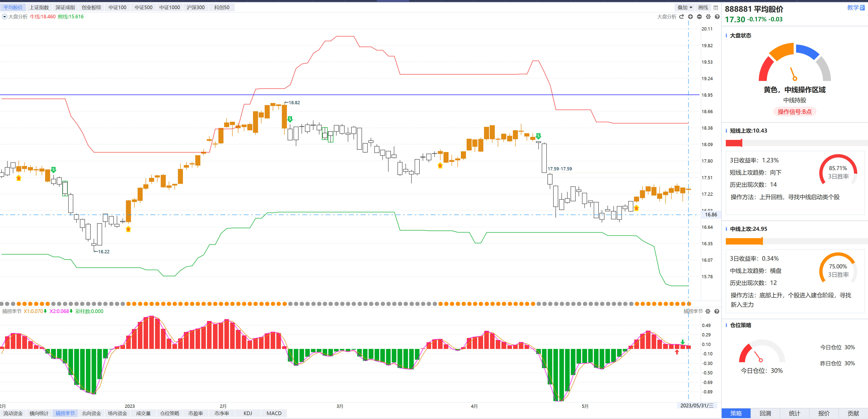Image resolution: width=868 pixels, height=419 pixels.
Task: Select the 沪深300 index tab
Action: (196, 7)
